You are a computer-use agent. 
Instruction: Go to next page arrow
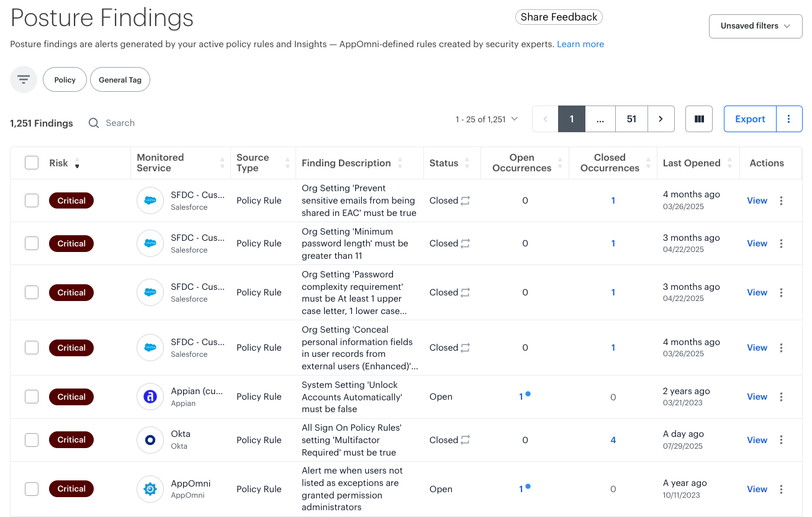(661, 119)
